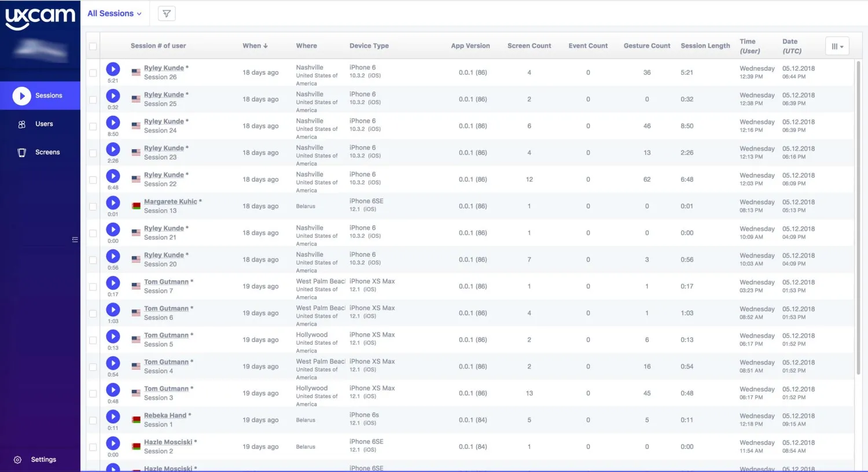Play the recording of Hazle Mosciski Session 2
This screenshot has height=472, width=868.
tap(113, 443)
